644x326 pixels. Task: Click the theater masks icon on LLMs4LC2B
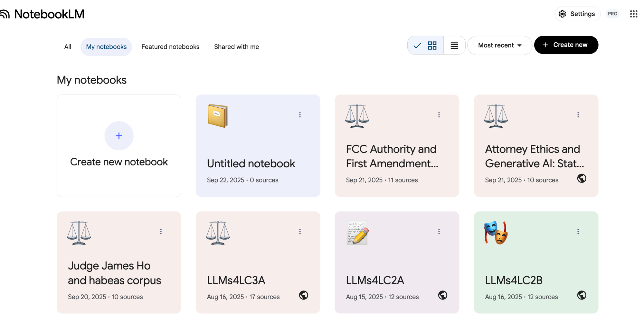click(496, 233)
